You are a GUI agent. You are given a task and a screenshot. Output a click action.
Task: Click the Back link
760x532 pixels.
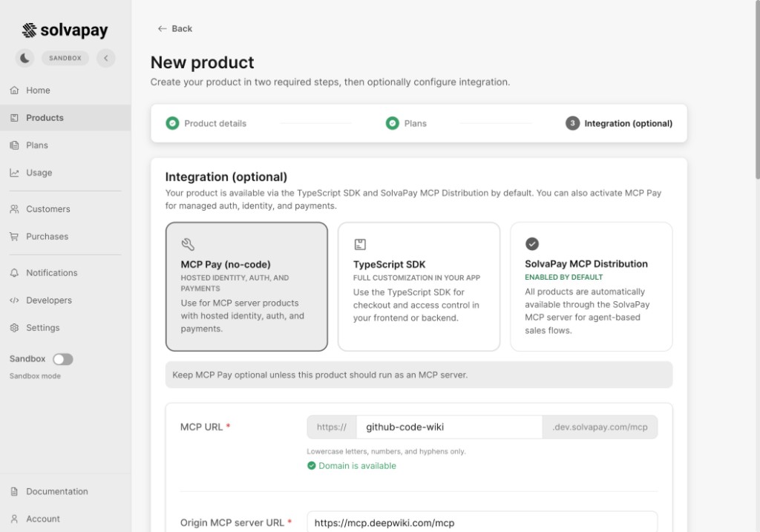pyautogui.click(x=174, y=28)
